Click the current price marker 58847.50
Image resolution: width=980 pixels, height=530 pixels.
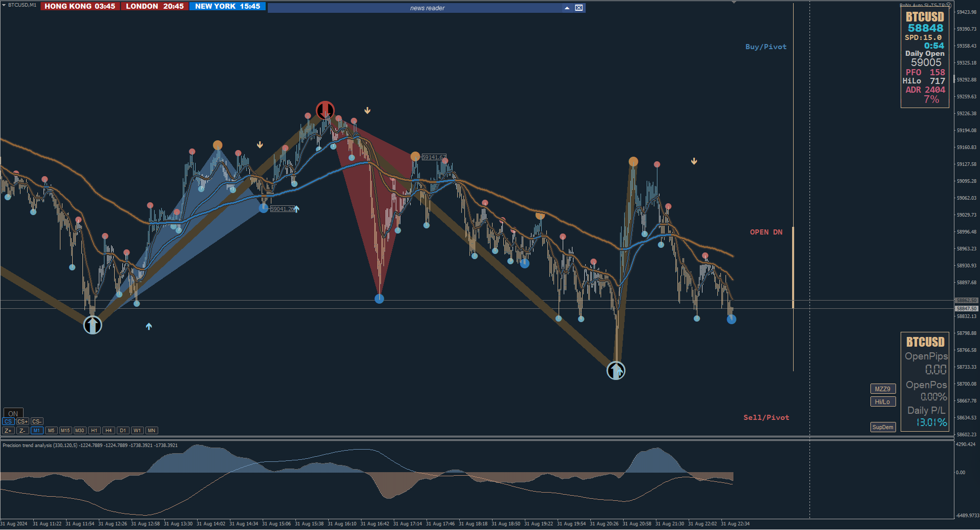pyautogui.click(x=967, y=309)
